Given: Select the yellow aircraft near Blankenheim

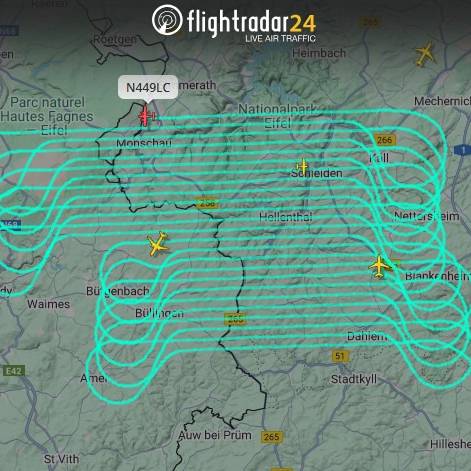Looking at the screenshot, I should (x=380, y=266).
